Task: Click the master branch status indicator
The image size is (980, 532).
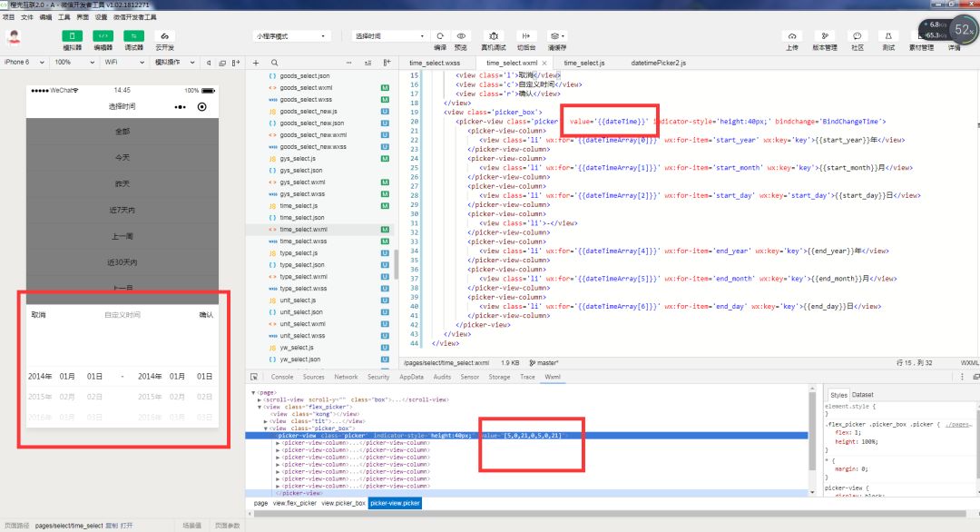Action: (x=544, y=362)
